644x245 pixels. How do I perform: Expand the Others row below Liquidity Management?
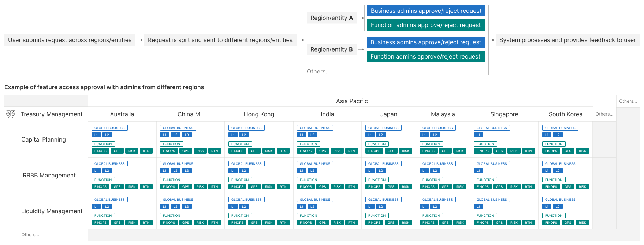pos(30,235)
